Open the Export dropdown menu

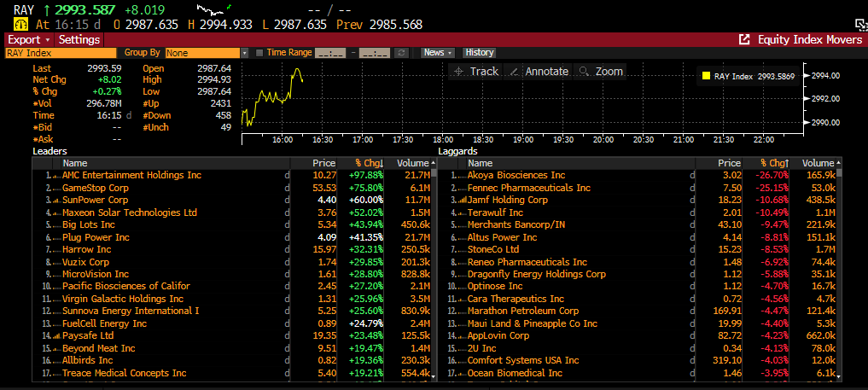pos(30,40)
